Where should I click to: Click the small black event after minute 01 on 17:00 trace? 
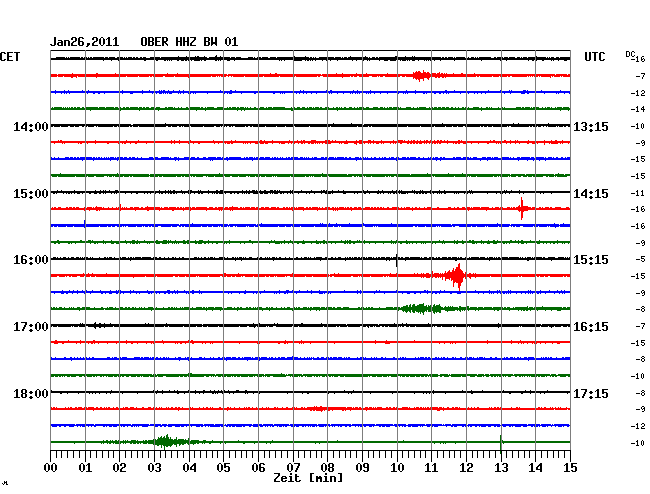[x=98, y=326]
